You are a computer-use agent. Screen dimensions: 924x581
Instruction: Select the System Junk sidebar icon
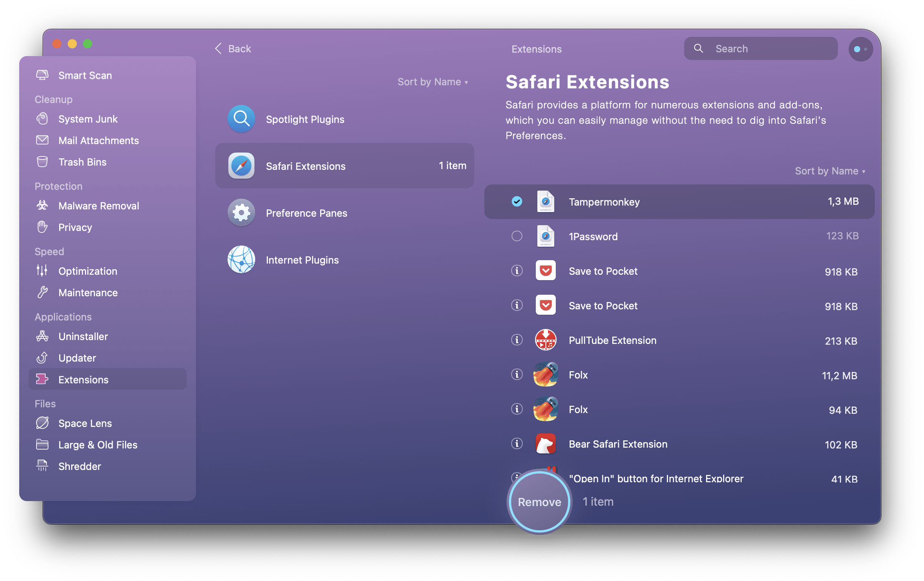pos(42,119)
